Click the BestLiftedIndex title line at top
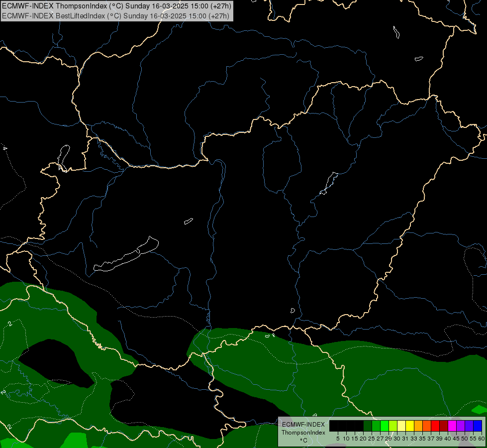 pos(115,15)
